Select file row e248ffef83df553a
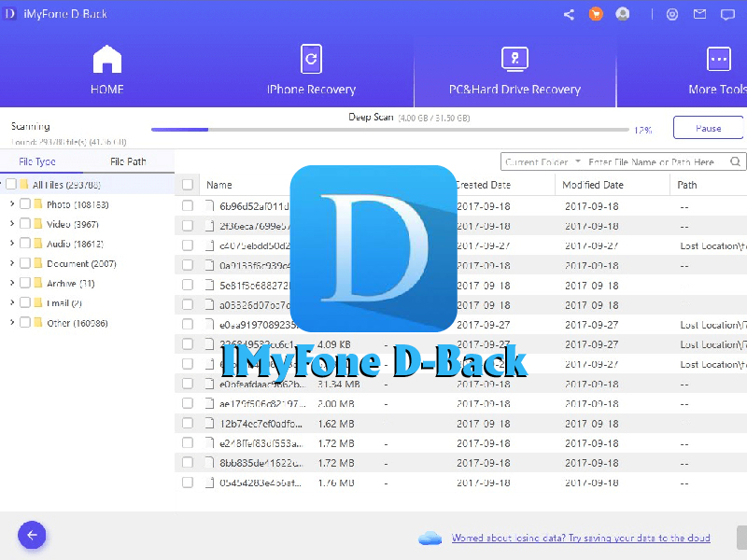747x560 pixels. tap(460, 443)
